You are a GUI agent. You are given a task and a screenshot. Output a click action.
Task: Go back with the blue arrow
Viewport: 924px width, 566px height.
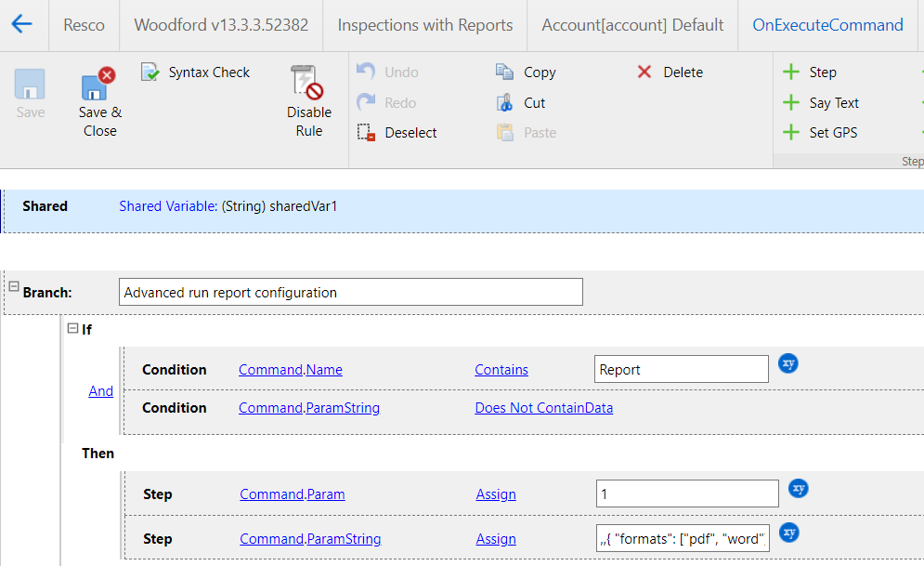(21, 24)
